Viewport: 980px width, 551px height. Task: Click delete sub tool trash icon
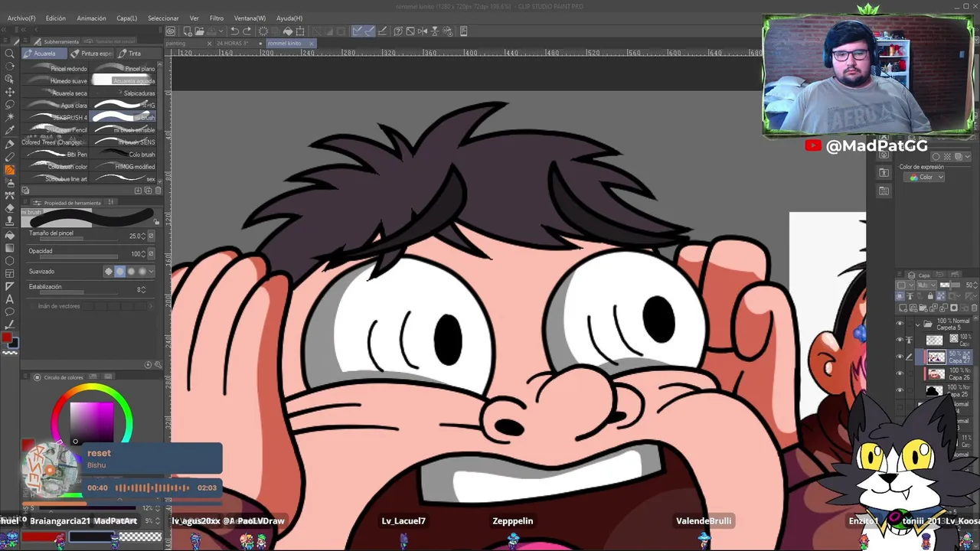click(158, 191)
